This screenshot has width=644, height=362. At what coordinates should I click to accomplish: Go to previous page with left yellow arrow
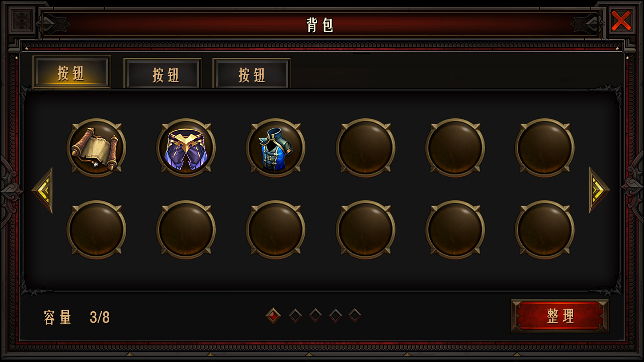(x=42, y=190)
